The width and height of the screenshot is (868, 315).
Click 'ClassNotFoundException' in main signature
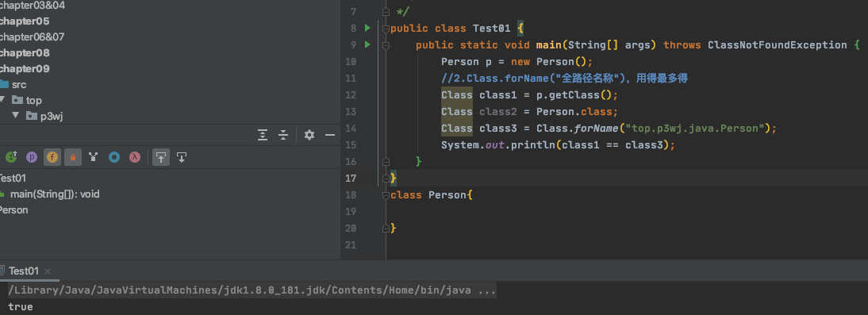778,45
